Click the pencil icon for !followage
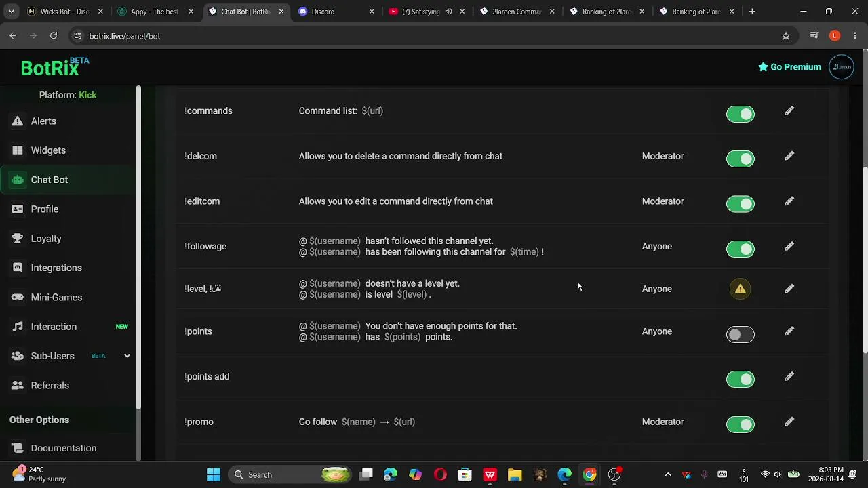The image size is (868, 488). click(x=789, y=246)
